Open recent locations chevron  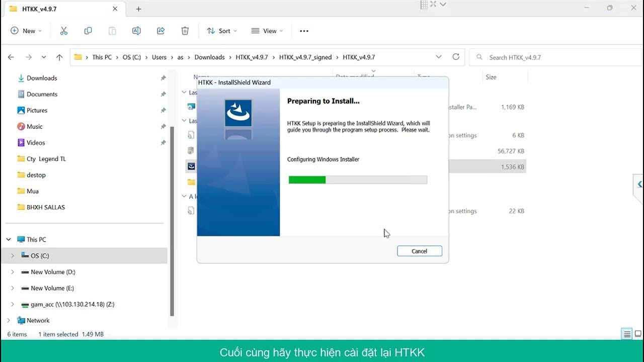(44, 57)
